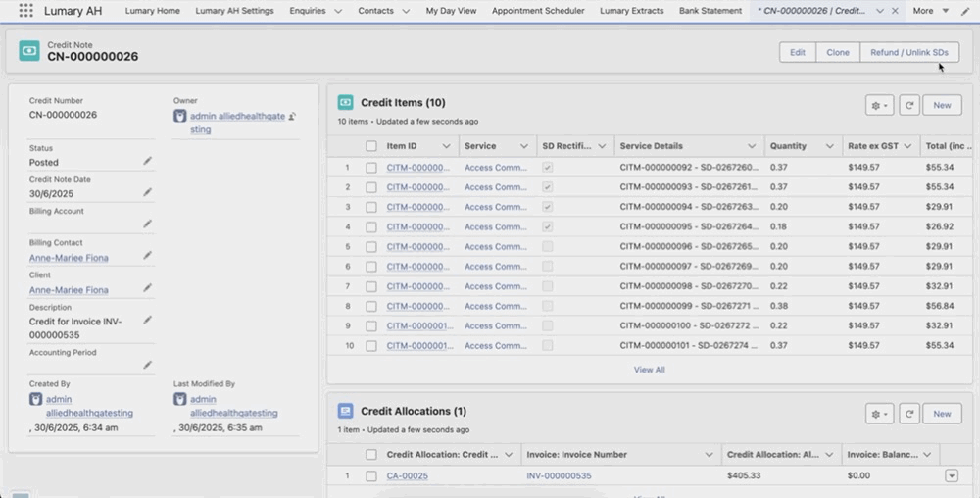
Task: Switch to My Day View tab
Action: [451, 11]
